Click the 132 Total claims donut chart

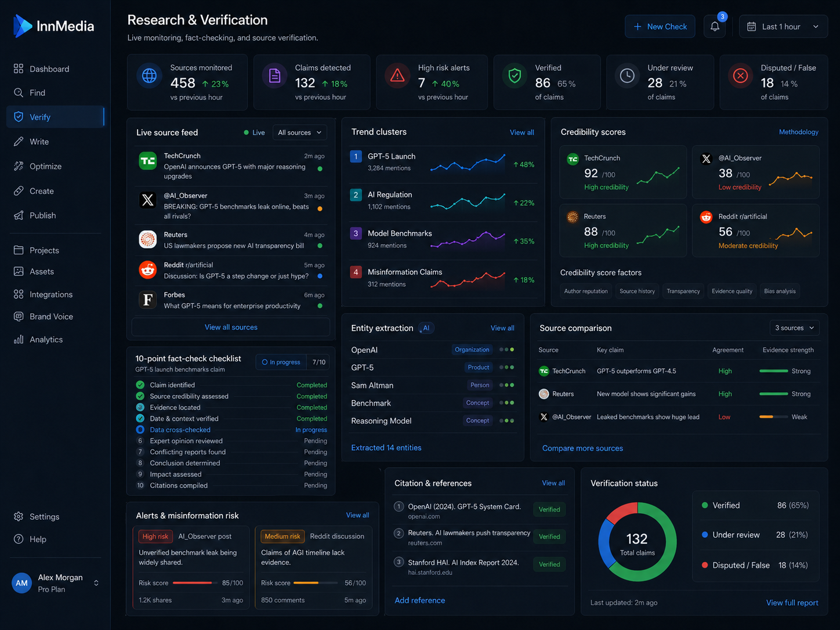tap(637, 542)
